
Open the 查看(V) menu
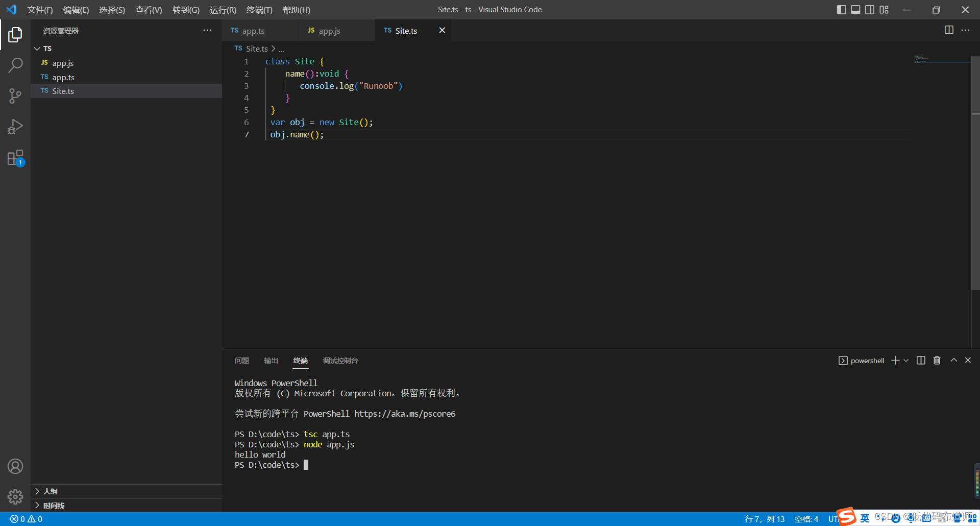click(149, 10)
